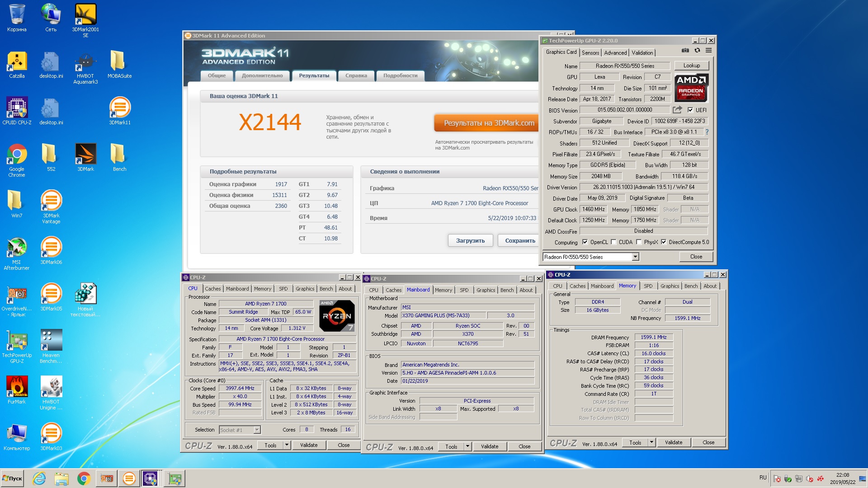This screenshot has width=868, height=488.
Task: Open Caches tab in the CPU-Z CPU window
Action: 212,289
